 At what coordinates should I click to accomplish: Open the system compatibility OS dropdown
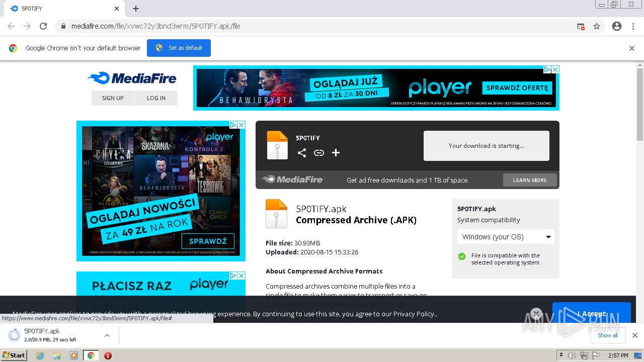click(x=506, y=237)
